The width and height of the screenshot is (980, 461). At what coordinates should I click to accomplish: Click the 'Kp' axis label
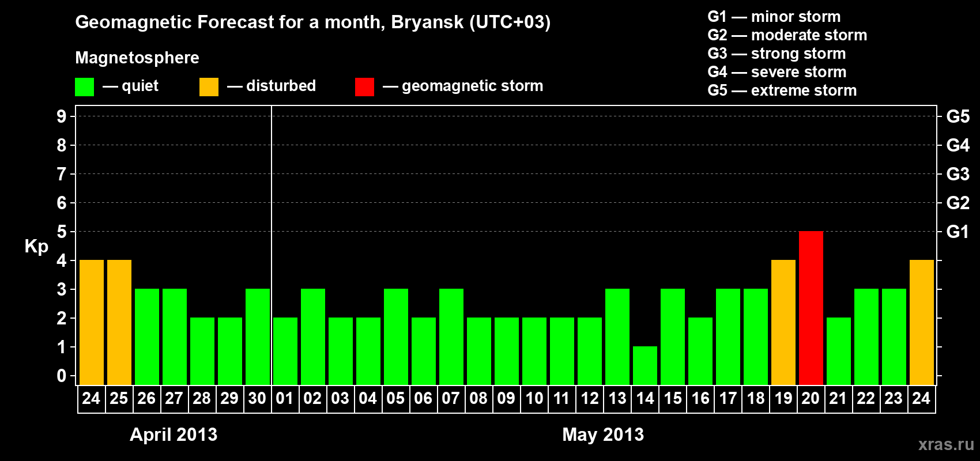[x=36, y=247]
